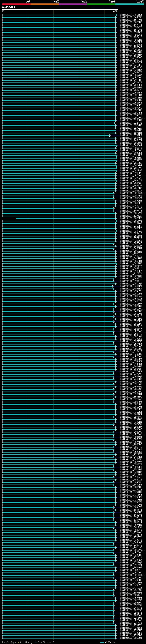The height and width of the screenshot is (644, 146).
Task: Click hit label UniRef100_A7XGJ1
Action: click(x=131, y=557)
